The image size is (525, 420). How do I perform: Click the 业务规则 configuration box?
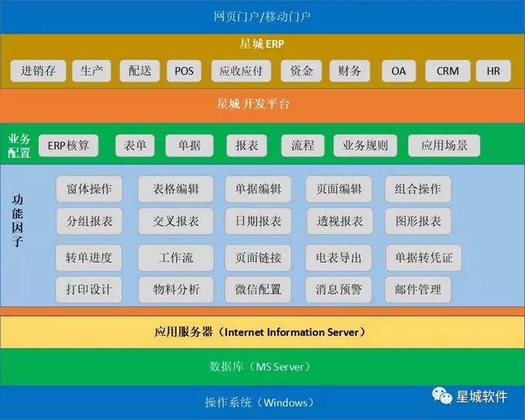[365, 145]
